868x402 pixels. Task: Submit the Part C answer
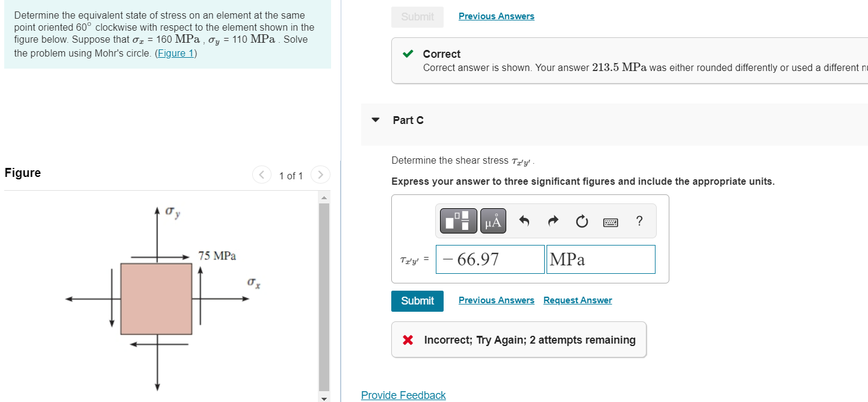click(417, 301)
